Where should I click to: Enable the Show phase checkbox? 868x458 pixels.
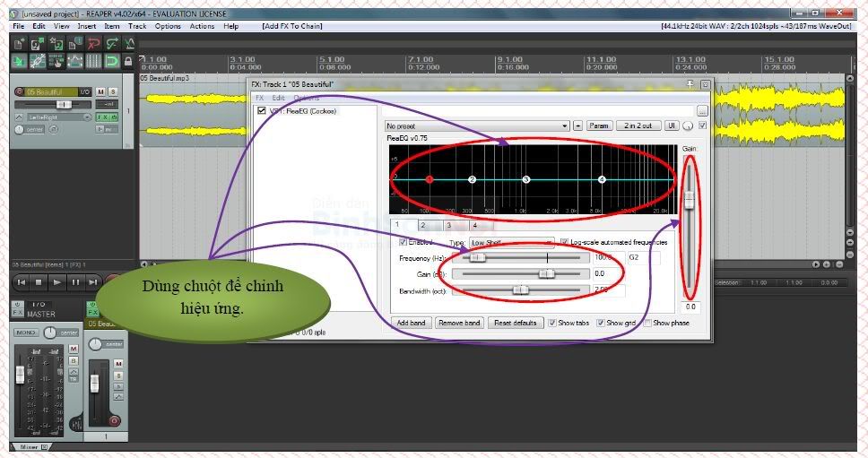tap(647, 323)
